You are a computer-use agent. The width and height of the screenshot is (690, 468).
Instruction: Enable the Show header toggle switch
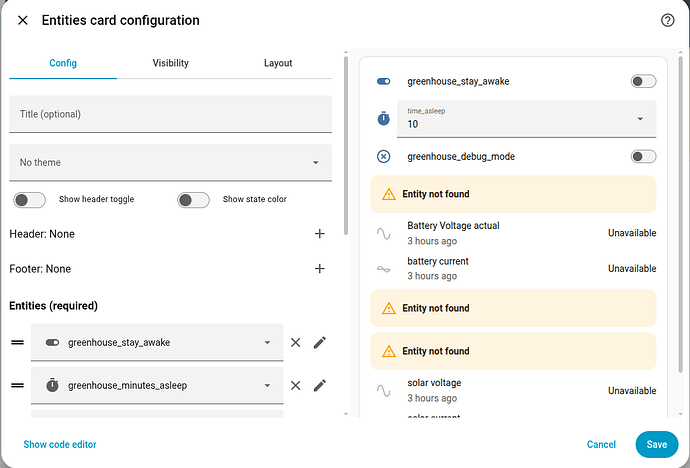tap(29, 200)
